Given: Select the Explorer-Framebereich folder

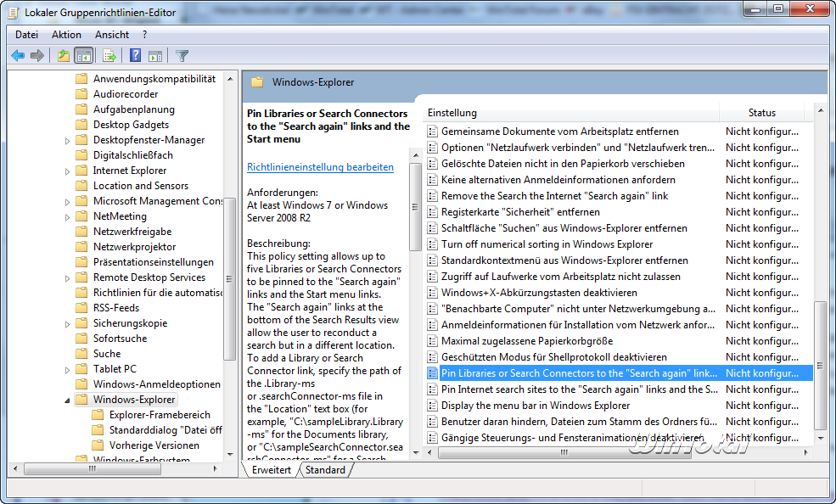Looking at the screenshot, I should click(160, 415).
